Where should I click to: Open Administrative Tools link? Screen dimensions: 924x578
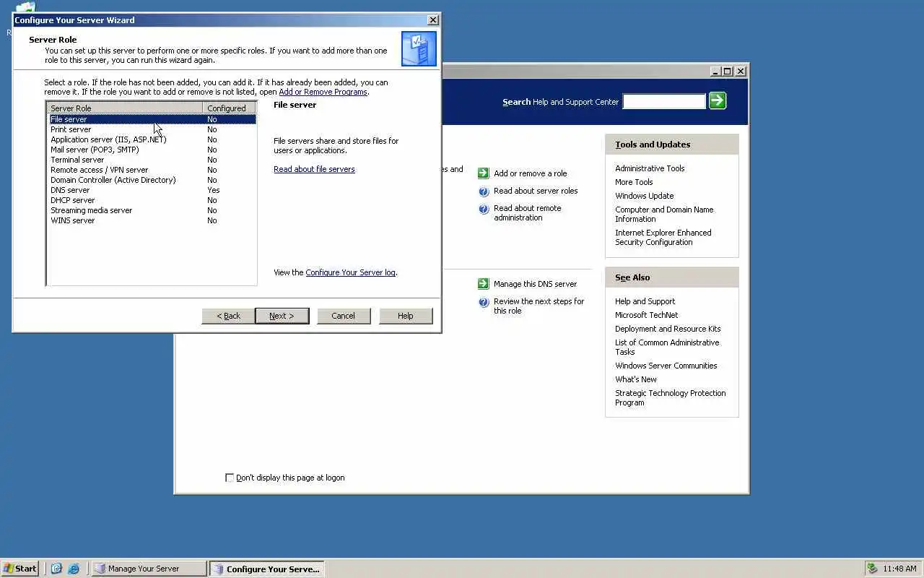point(650,168)
